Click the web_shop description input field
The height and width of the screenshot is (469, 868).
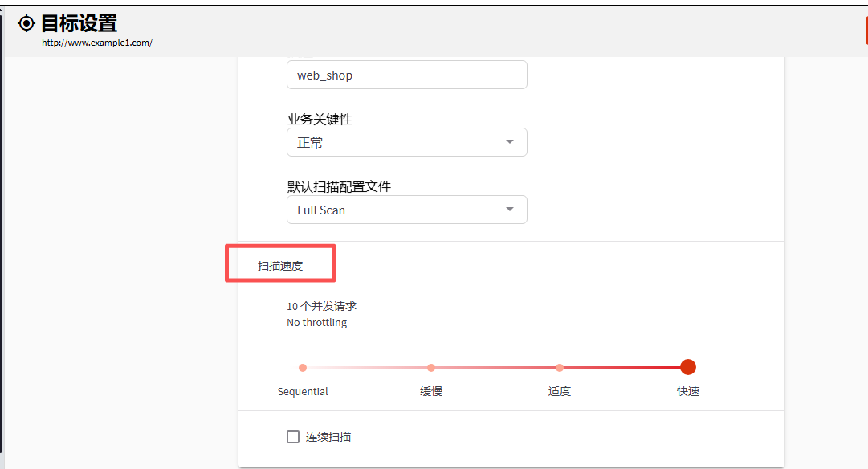pyautogui.click(x=407, y=75)
